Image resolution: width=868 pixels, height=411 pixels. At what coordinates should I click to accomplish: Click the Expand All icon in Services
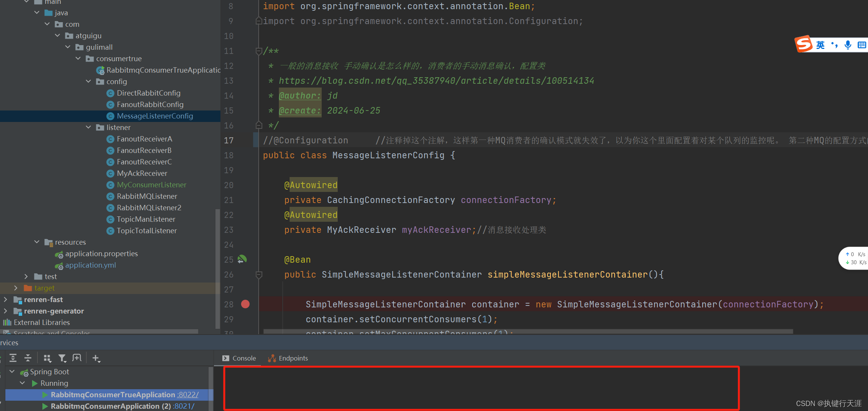click(x=13, y=358)
